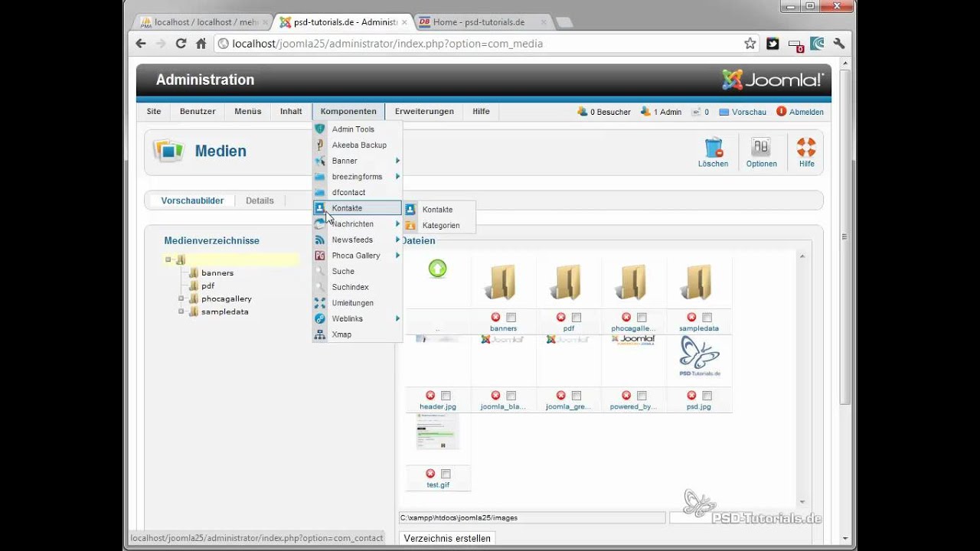
Task: Click the browser home icon
Action: [201, 44]
